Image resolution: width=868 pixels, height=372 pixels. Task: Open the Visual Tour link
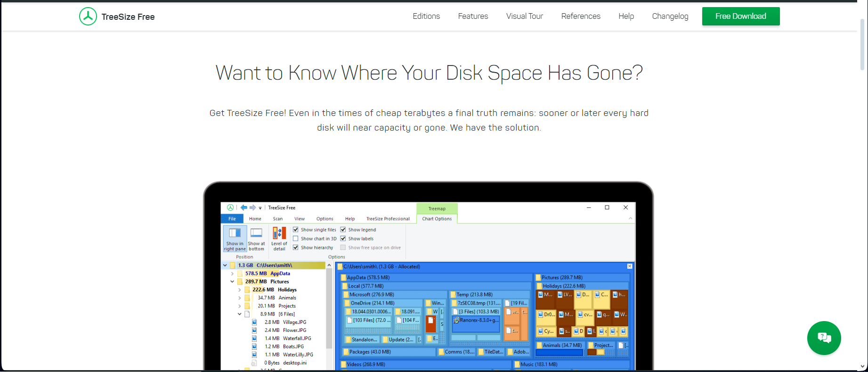525,16
